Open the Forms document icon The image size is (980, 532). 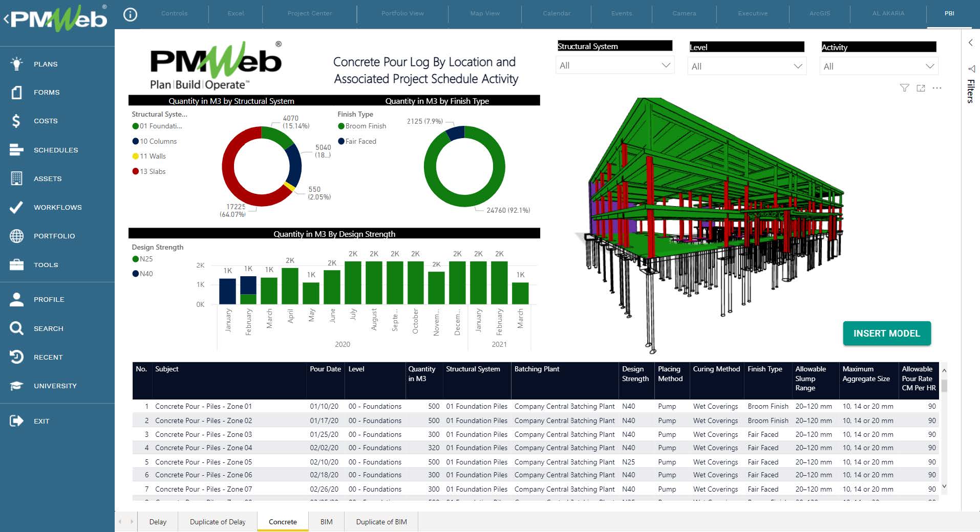click(x=16, y=93)
